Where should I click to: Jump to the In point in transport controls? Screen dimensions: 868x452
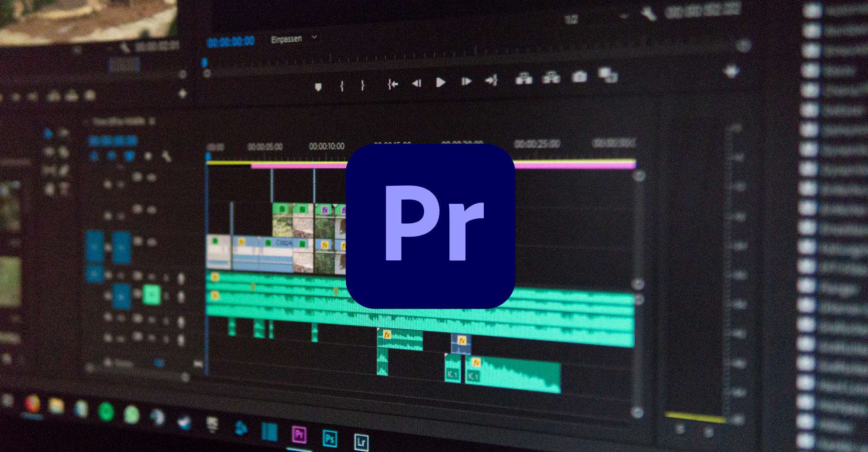click(x=392, y=84)
